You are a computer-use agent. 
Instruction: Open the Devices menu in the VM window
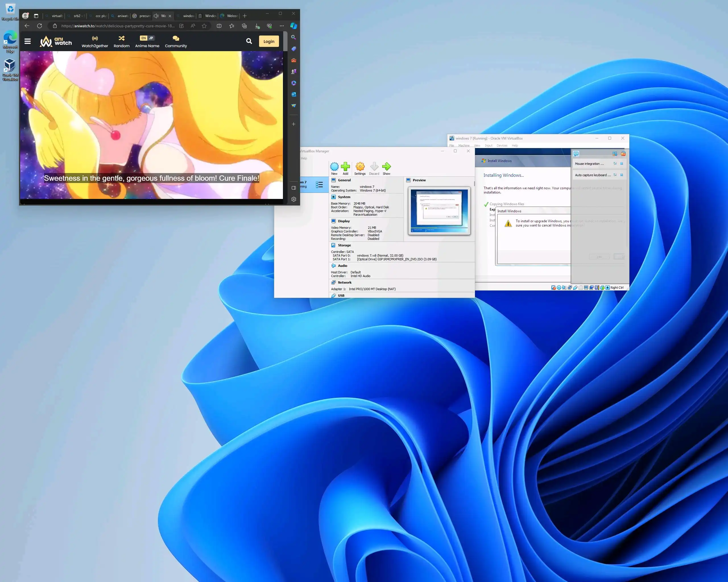pos(502,146)
